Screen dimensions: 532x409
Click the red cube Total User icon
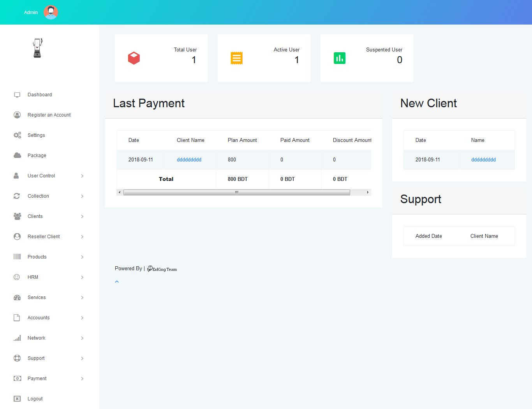pos(134,58)
